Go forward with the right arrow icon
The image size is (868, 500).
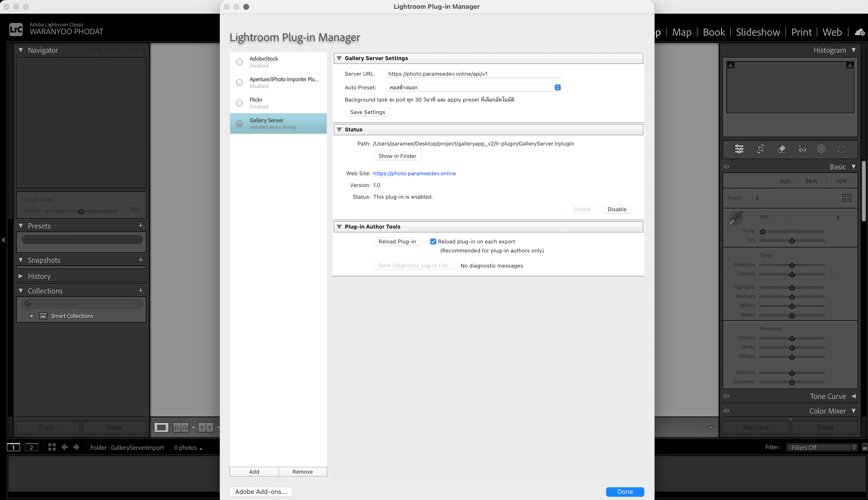click(x=76, y=447)
